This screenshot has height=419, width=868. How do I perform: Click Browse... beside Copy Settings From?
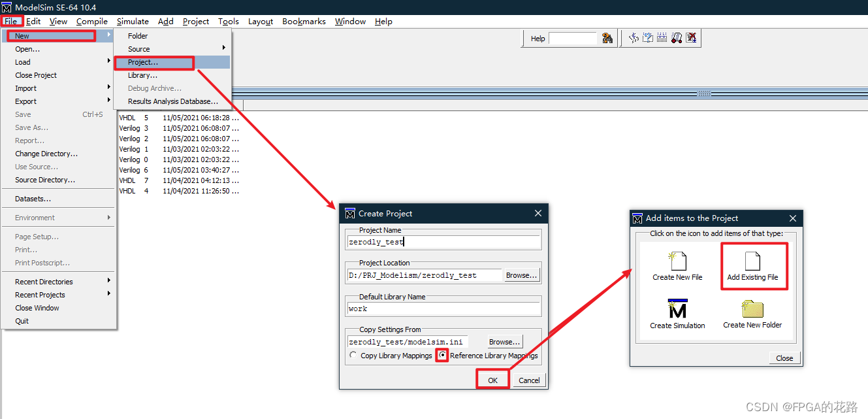click(x=505, y=341)
